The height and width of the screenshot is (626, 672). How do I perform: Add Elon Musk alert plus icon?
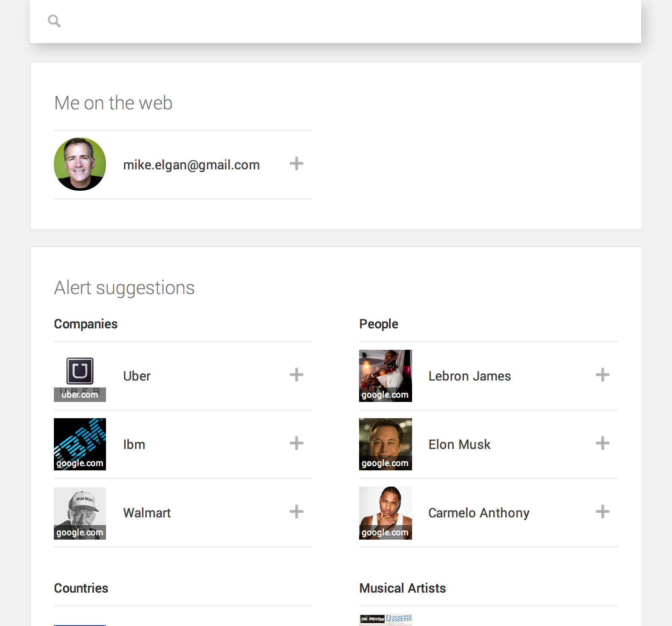point(602,443)
